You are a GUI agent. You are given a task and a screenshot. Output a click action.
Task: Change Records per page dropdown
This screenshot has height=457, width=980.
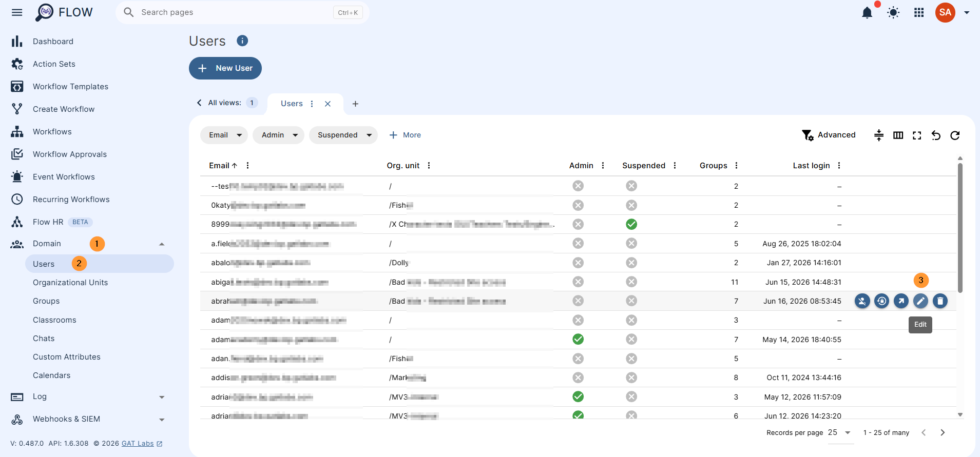click(x=840, y=432)
